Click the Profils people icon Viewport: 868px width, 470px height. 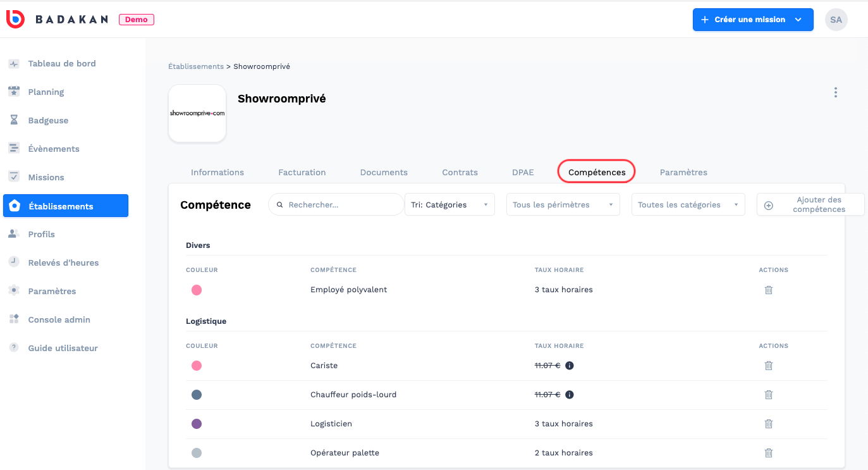pyautogui.click(x=14, y=234)
